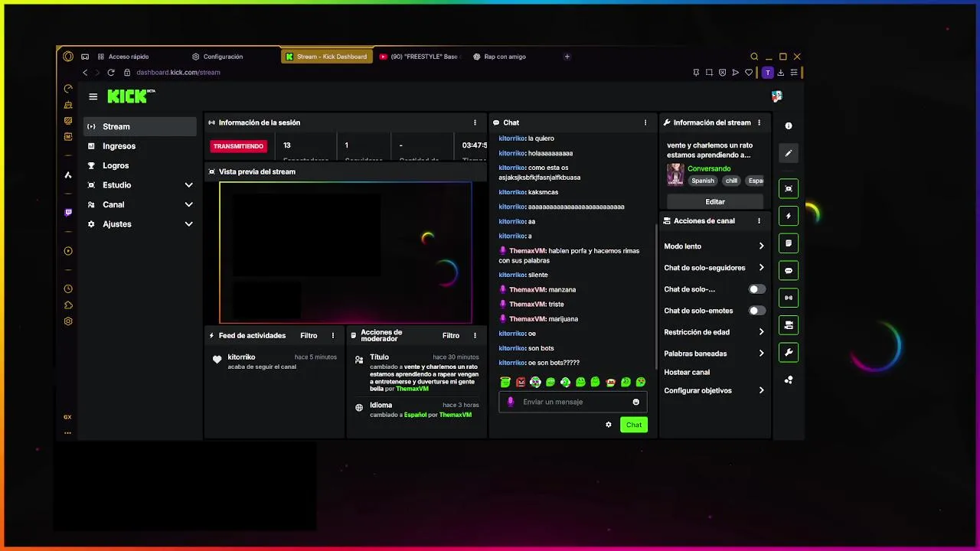Viewport: 980px width, 551px height.
Task: Open Opera sidebar settings gear
Action: [x=68, y=321]
